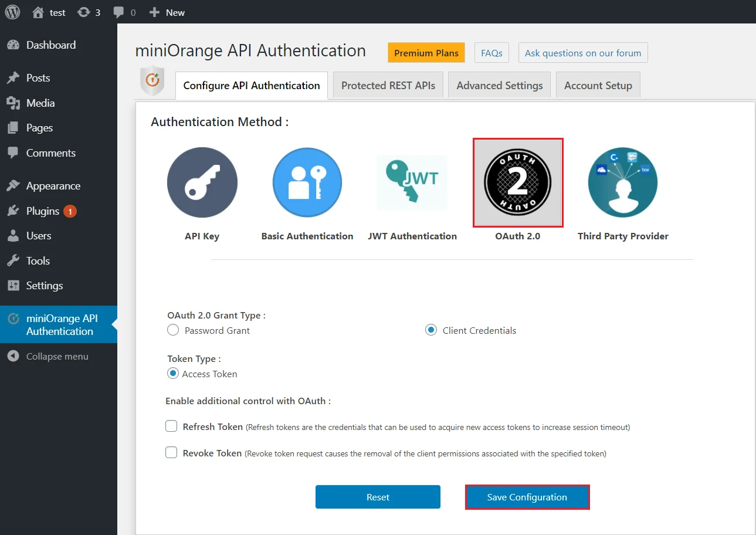Click the Revoke Token label text
This screenshot has height=535, width=756.
click(x=212, y=453)
